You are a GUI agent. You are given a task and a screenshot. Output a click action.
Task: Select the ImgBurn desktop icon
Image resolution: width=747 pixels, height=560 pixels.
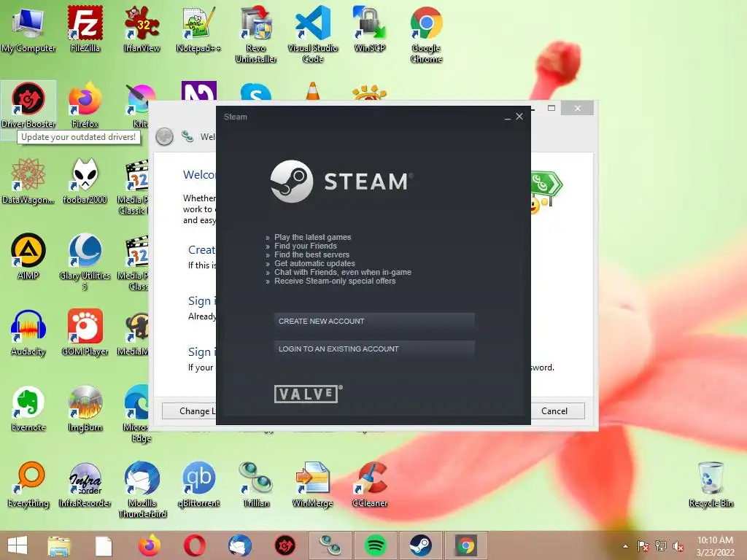[x=85, y=408]
